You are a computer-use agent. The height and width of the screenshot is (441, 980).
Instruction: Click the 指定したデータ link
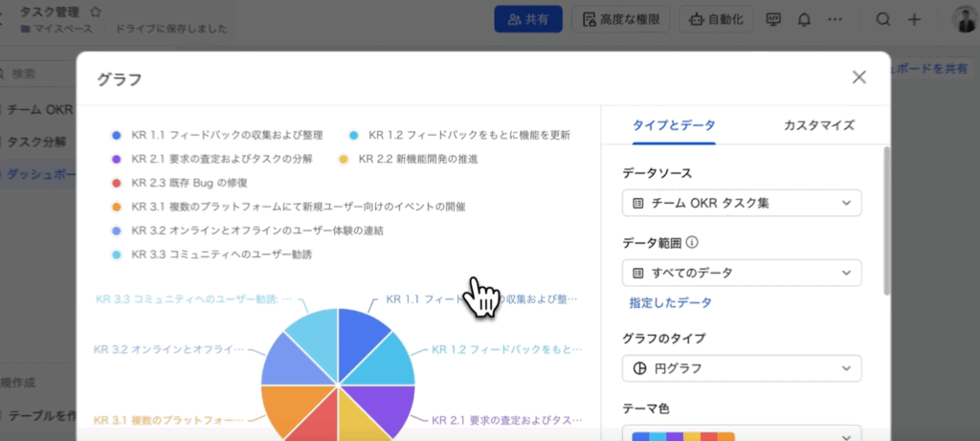(670, 302)
